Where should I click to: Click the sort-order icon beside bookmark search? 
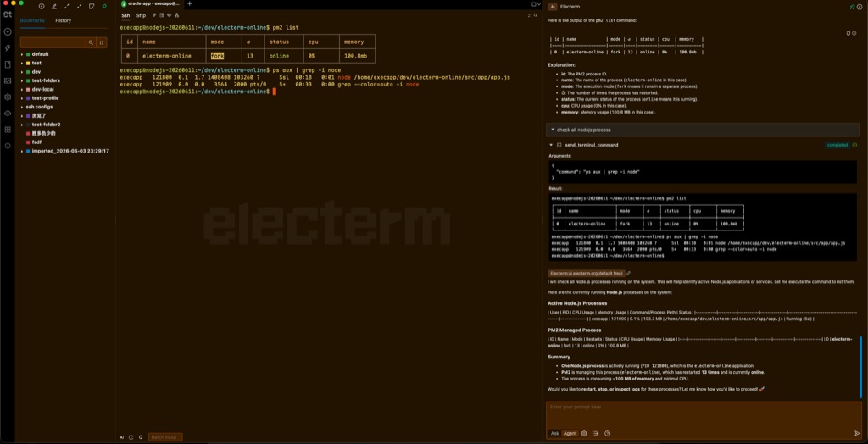point(102,42)
